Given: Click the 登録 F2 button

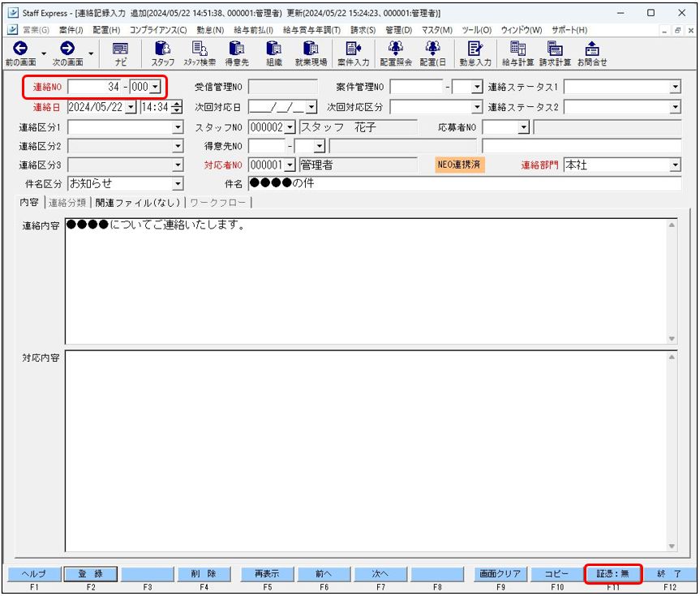Looking at the screenshot, I should click(91, 573).
